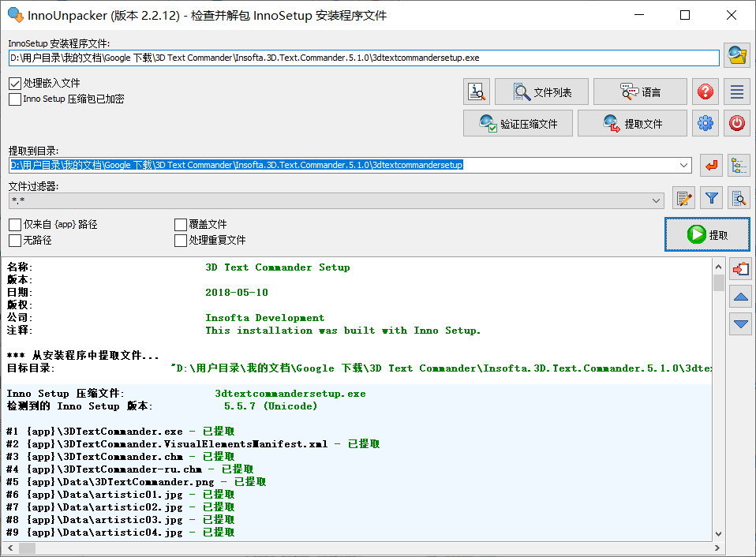
Task: Click log scrollbar down arrow
Action: pyautogui.click(x=718, y=534)
